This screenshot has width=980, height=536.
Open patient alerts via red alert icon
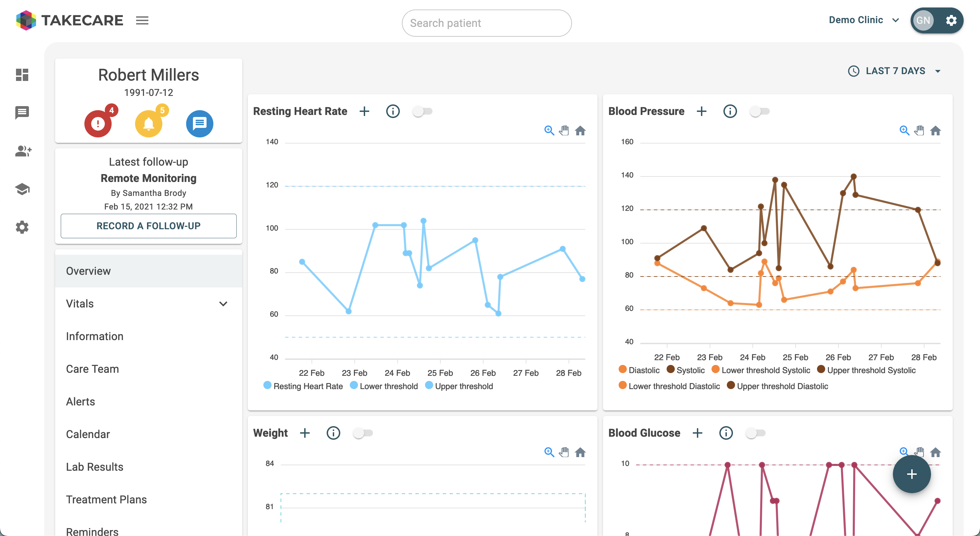(98, 123)
